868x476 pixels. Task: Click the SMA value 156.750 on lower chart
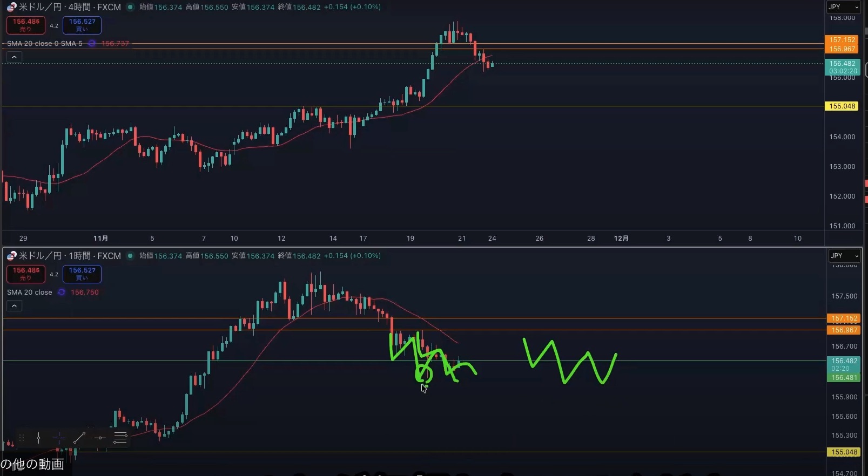tap(85, 292)
